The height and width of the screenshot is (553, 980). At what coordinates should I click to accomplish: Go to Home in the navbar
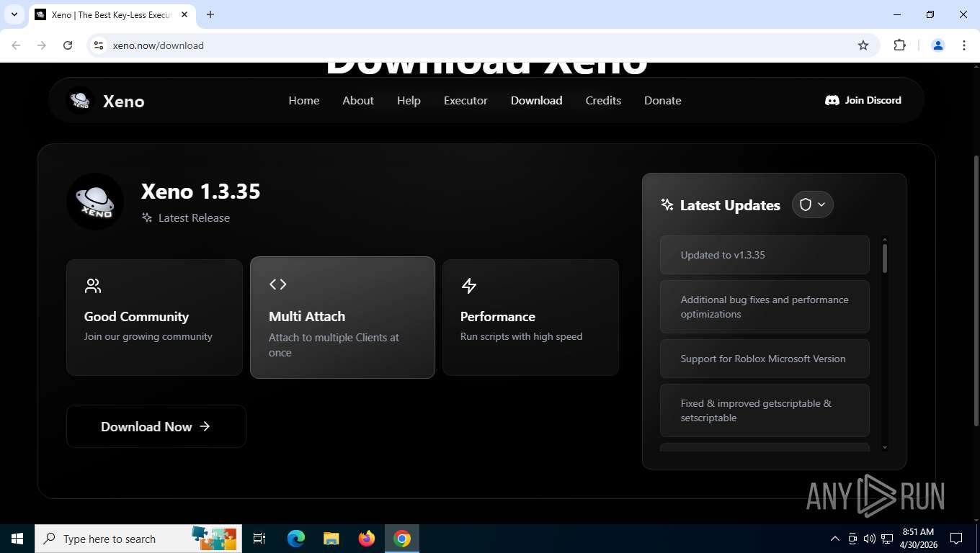(304, 101)
